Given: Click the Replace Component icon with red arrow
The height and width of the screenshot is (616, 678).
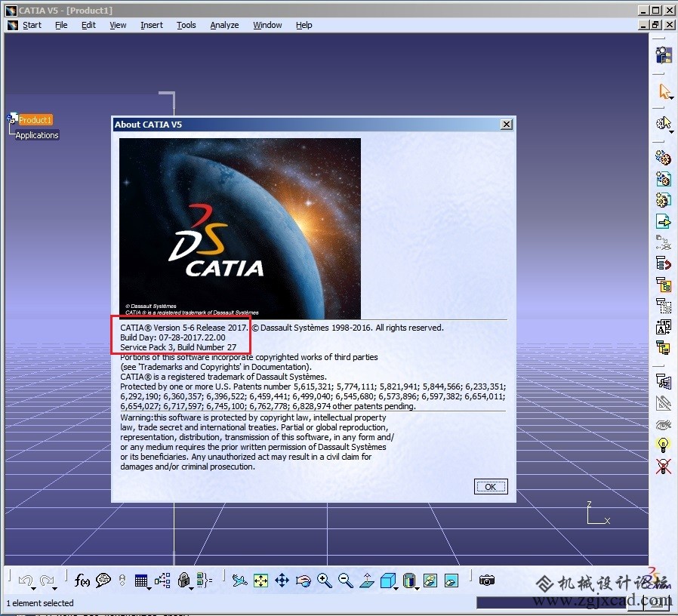Looking at the screenshot, I should click(x=664, y=263).
